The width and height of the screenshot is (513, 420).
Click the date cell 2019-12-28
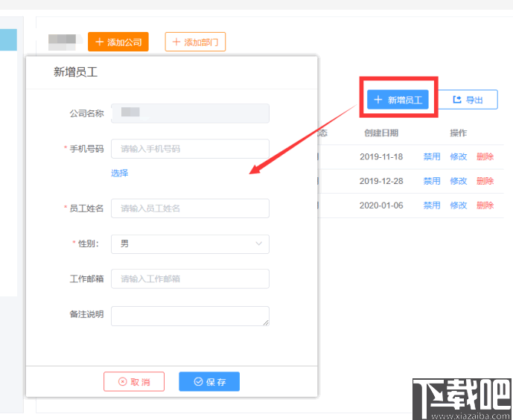(x=381, y=181)
